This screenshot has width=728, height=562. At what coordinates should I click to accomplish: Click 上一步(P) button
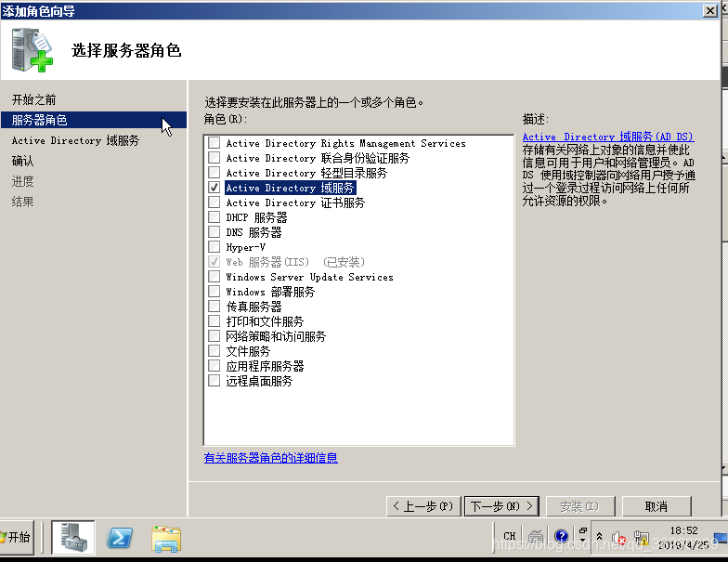point(423,505)
